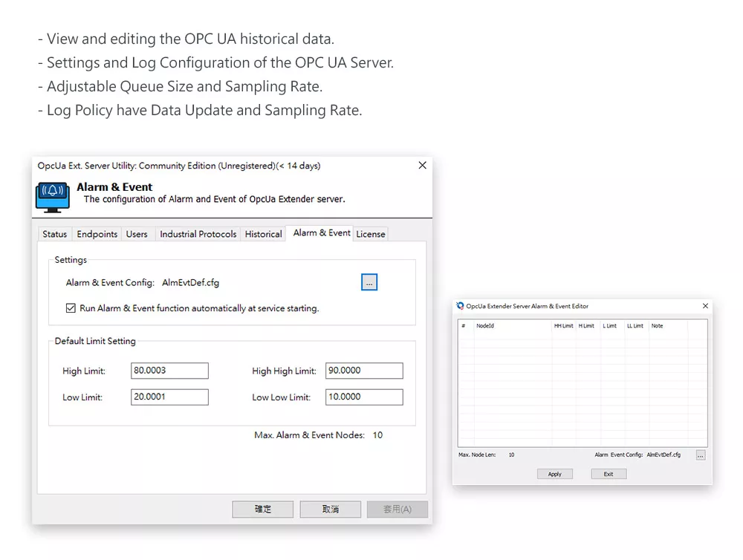
Task: Focus the High High Limit field
Action: (x=364, y=371)
